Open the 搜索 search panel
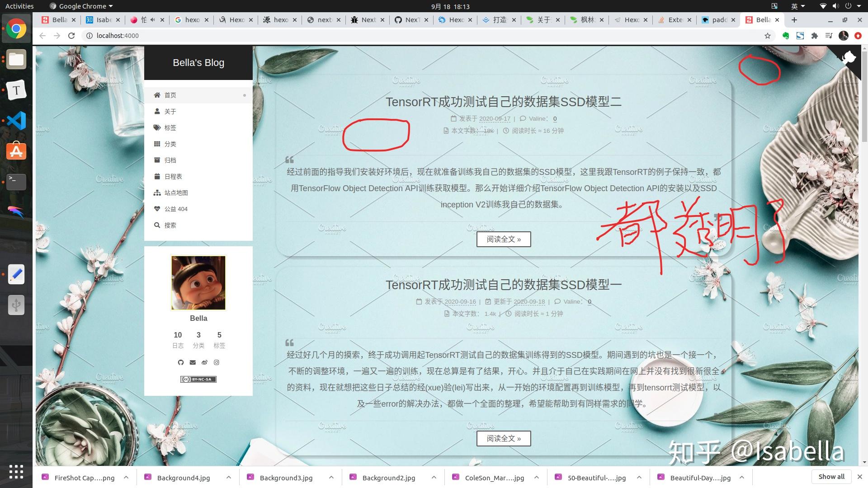The height and width of the screenshot is (488, 868). click(170, 225)
